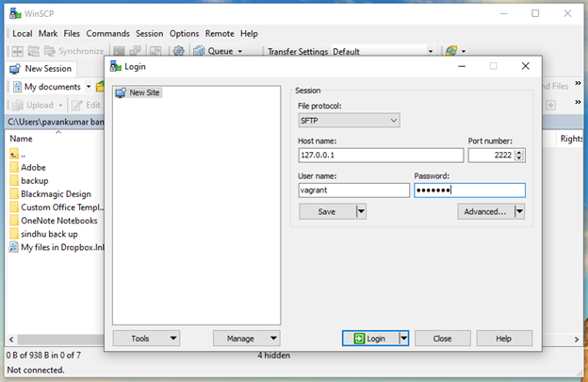588x382 pixels.
Task: Select the Custom Office Templates folder
Action: 57,208
